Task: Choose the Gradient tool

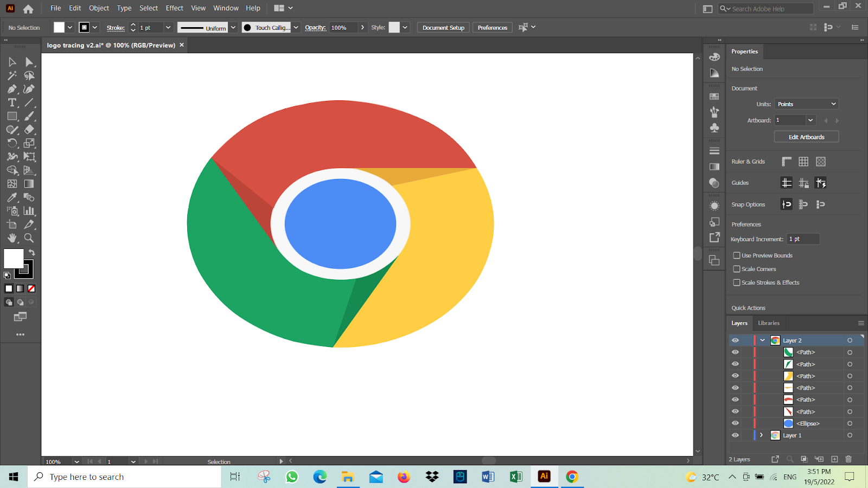Action: point(29,184)
